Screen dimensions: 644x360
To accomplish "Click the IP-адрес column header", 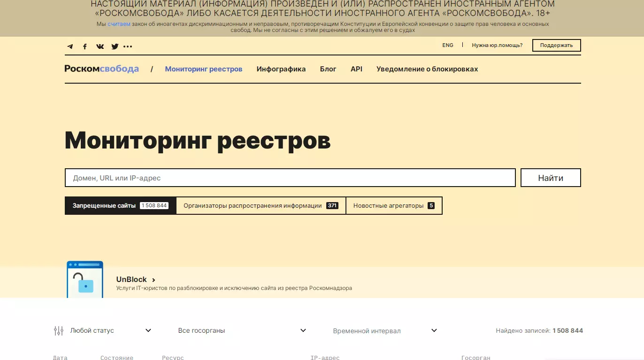I will point(325,358).
